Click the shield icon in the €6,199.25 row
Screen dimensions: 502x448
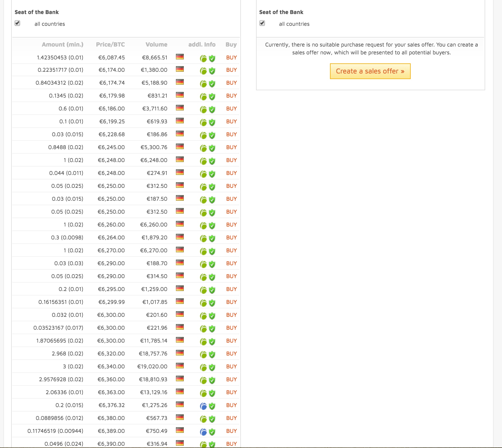[x=212, y=123]
